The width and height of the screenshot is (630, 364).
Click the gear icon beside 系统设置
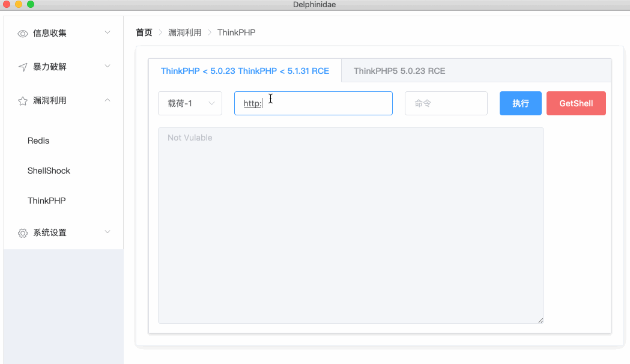23,233
